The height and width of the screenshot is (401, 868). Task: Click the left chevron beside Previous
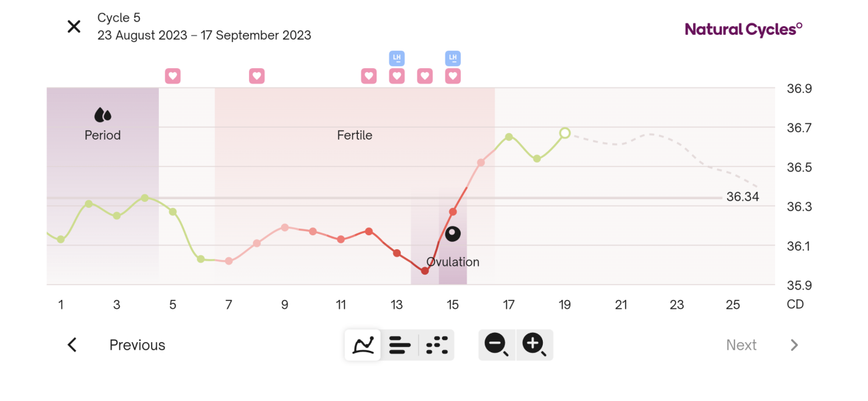71,345
